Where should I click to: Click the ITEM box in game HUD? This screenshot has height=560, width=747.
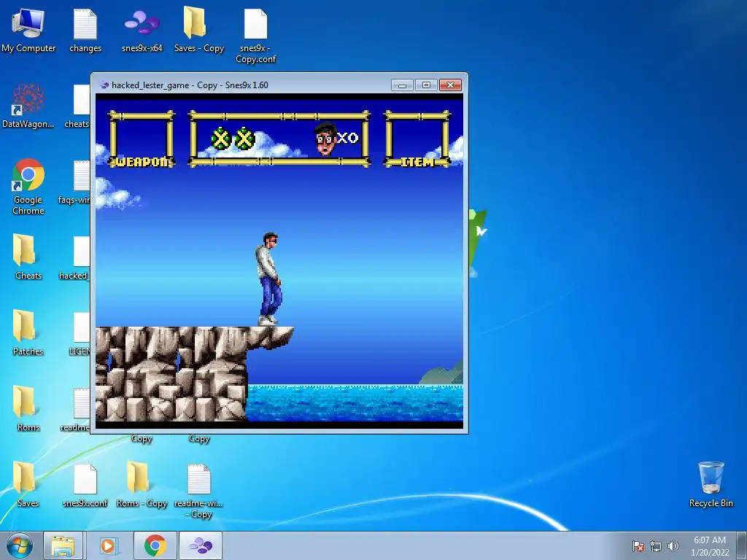click(417, 139)
